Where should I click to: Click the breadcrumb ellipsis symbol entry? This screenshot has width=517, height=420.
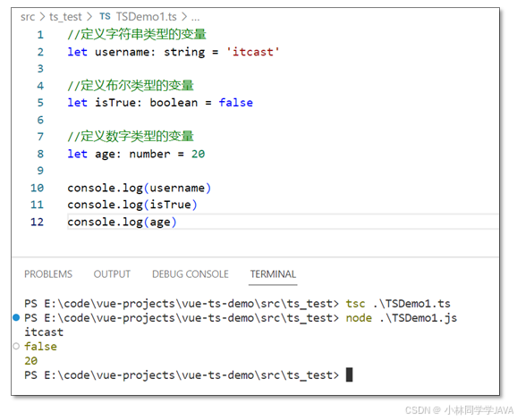point(195,17)
